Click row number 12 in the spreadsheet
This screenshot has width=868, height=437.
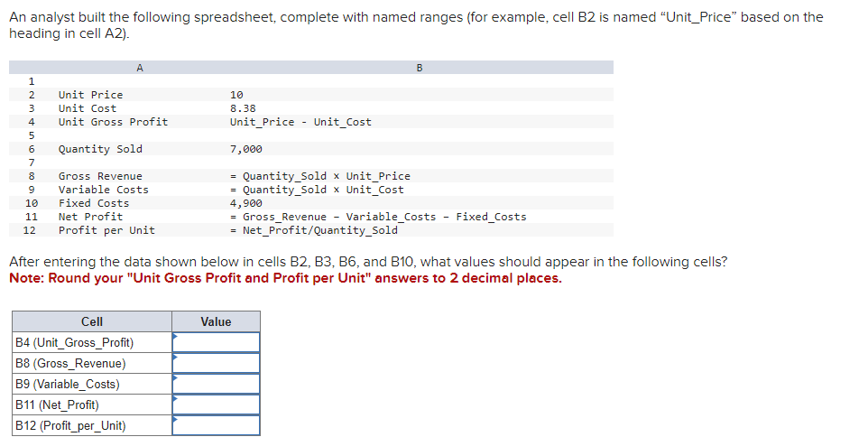click(30, 230)
